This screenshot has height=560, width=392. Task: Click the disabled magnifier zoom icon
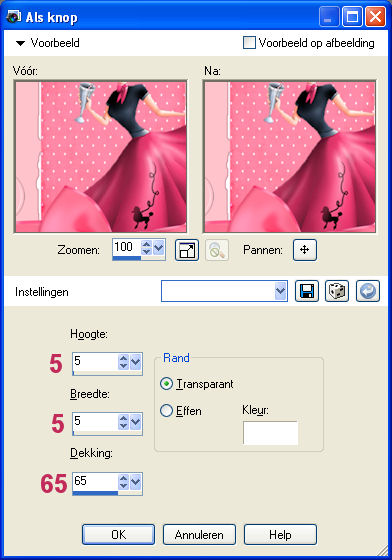(x=217, y=250)
